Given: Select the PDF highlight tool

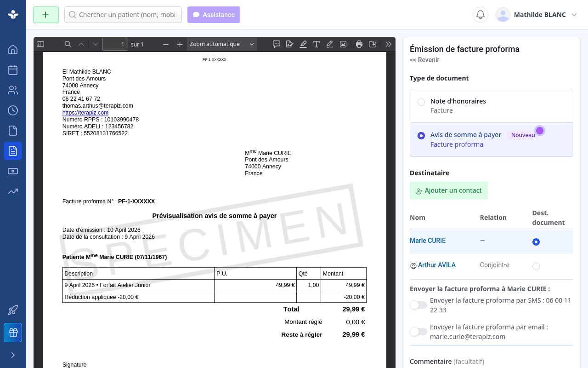Looking at the screenshot, I should 303,44.
